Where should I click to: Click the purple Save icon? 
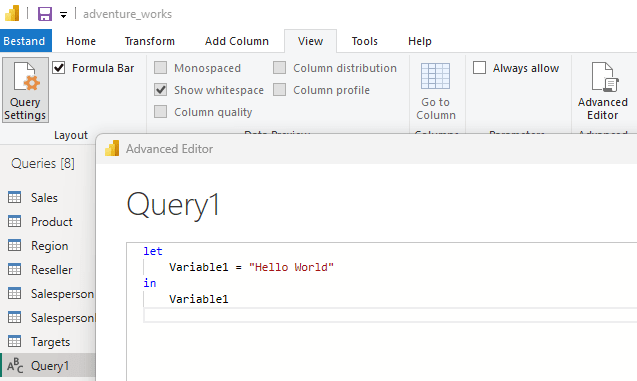(45, 14)
